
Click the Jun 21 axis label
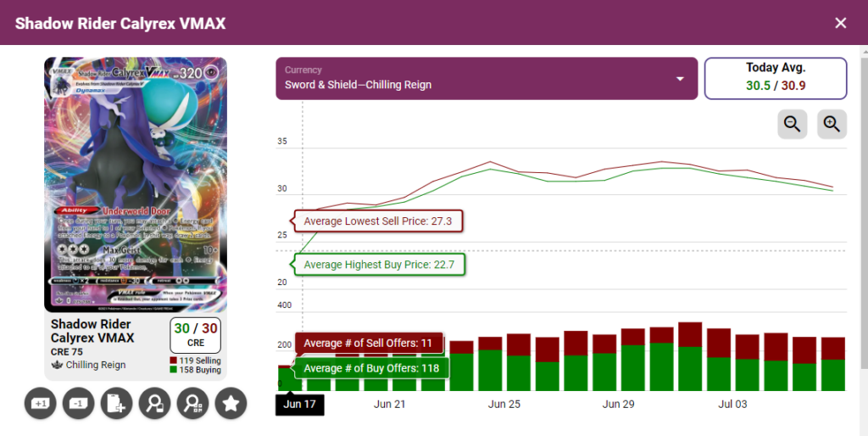pyautogui.click(x=390, y=405)
